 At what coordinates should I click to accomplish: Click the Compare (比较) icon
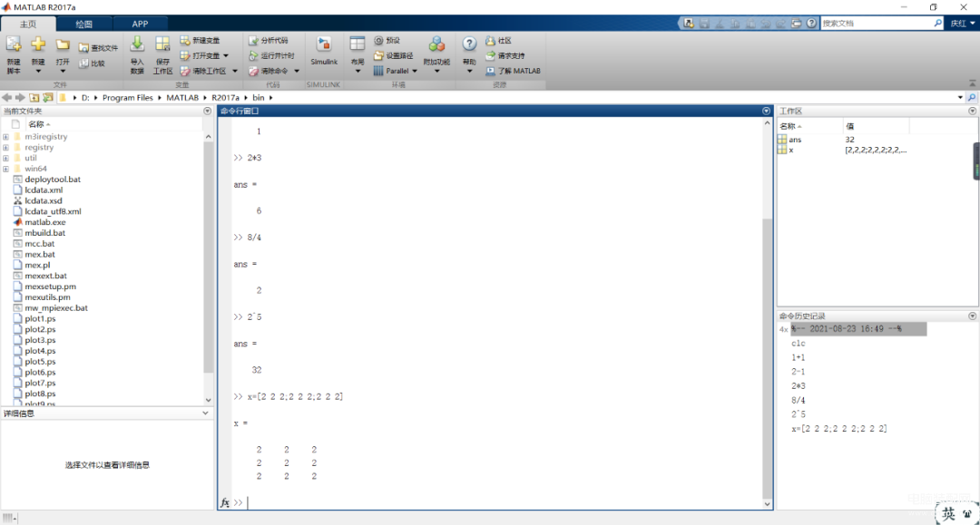(83, 63)
